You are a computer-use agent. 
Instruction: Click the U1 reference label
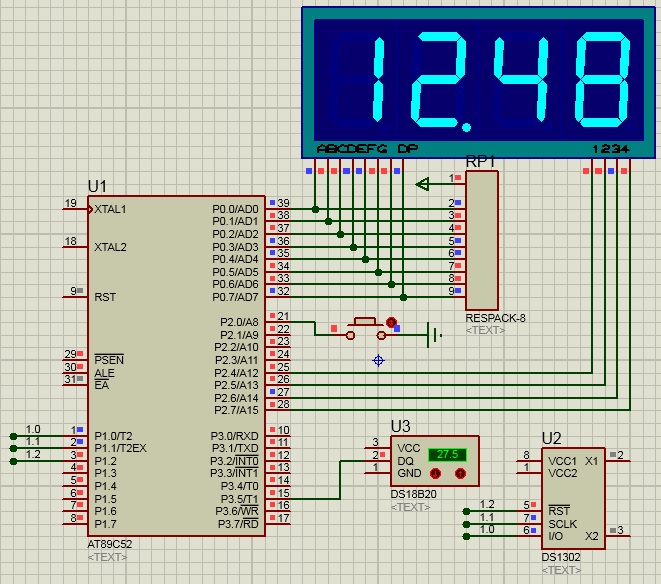pyautogui.click(x=97, y=186)
